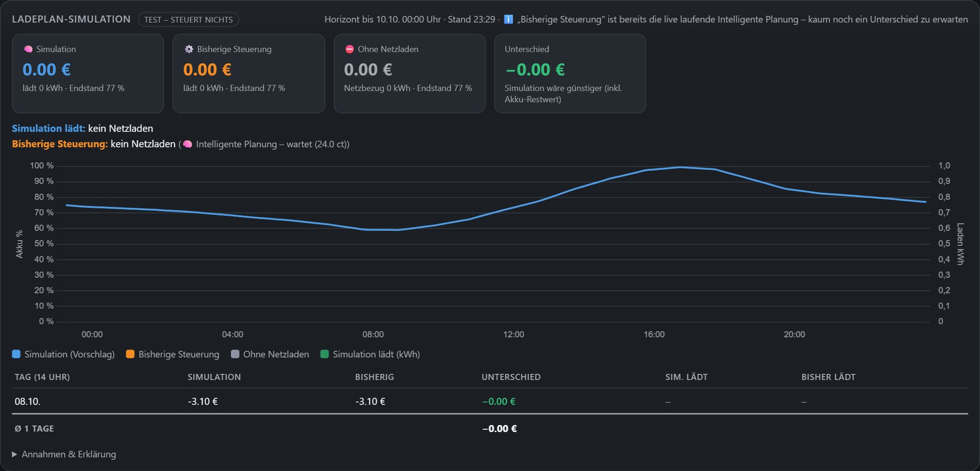Click the BISHERIG column header
This screenshot has height=471, width=980.
pos(375,377)
